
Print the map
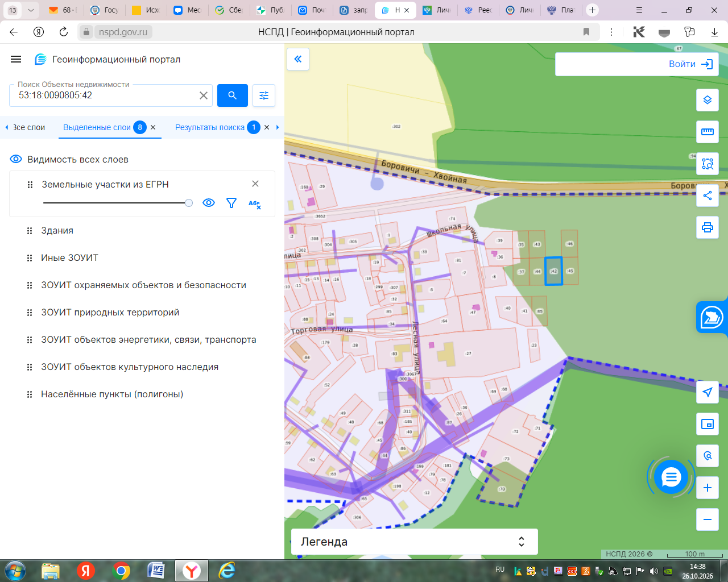pos(708,227)
